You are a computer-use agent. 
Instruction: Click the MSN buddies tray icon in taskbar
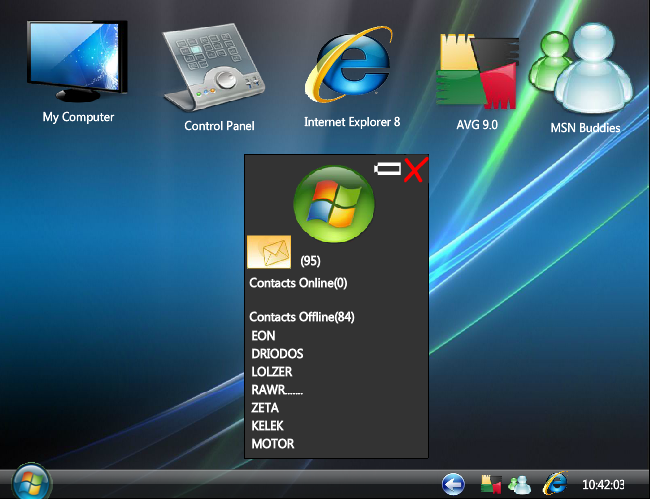(x=519, y=484)
